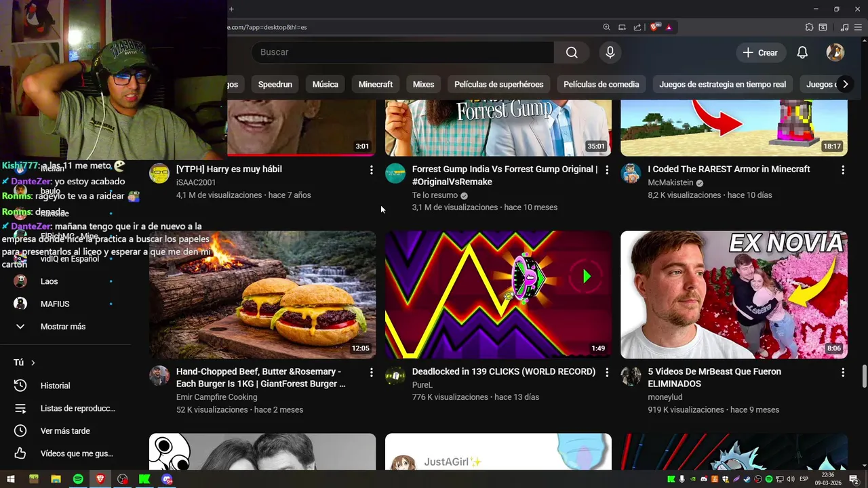The height and width of the screenshot is (488, 868).
Task: Play the EX NOVIA MrBeast thumbnail
Action: click(734, 295)
